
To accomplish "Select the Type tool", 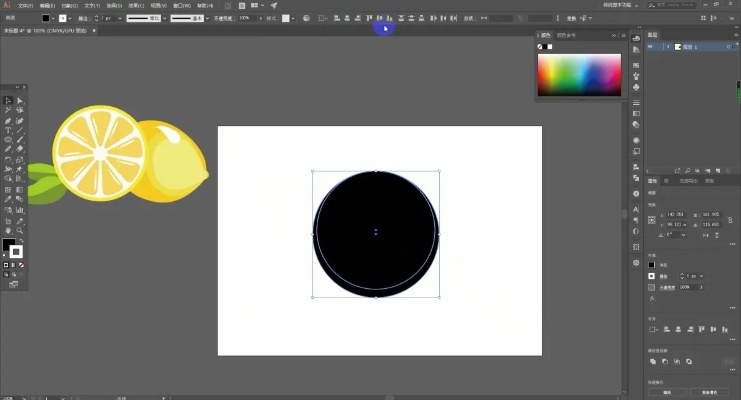I will (8, 130).
